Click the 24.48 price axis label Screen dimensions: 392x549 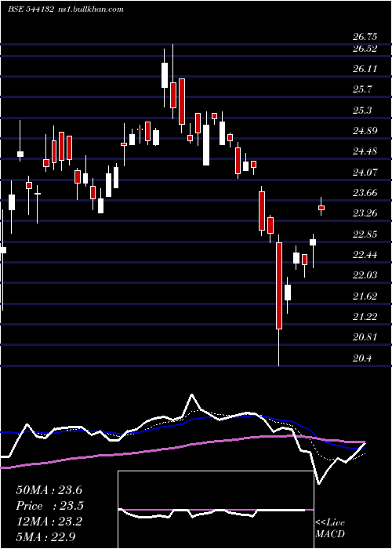coord(365,151)
